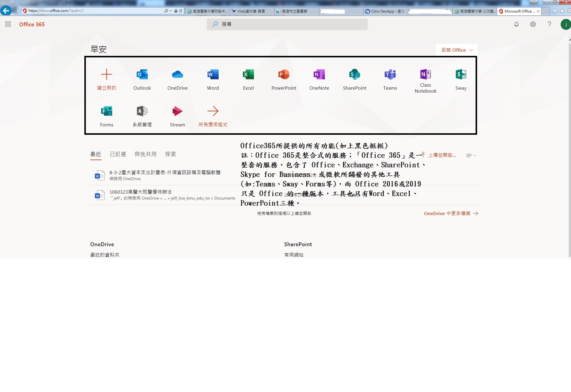Select the 最近 tab
This screenshot has height=392, width=571.
[x=96, y=154]
